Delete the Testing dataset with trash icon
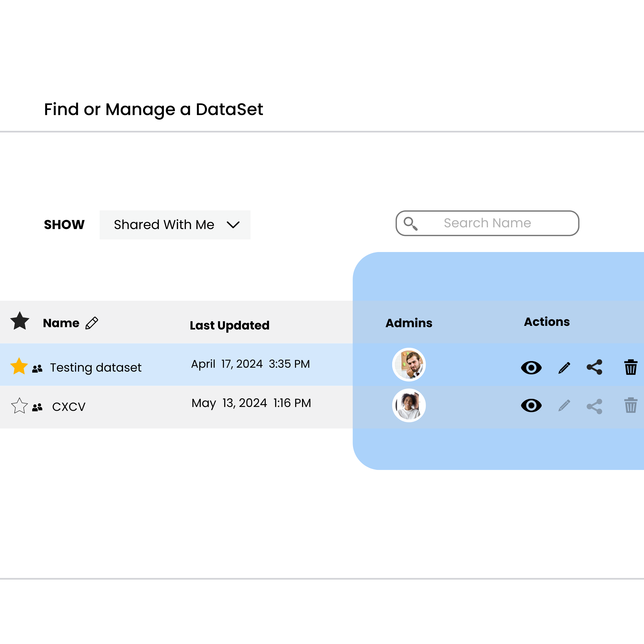Screen dimensions: 644x644 pyautogui.click(x=631, y=367)
